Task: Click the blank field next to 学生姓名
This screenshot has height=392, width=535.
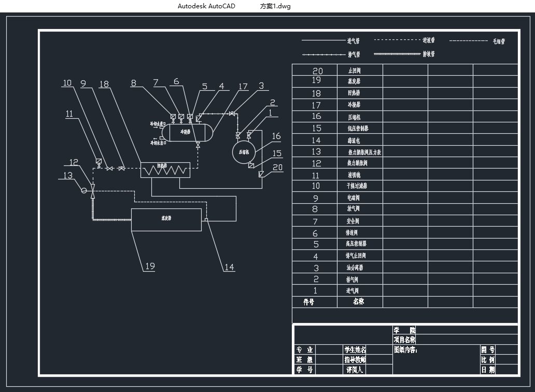Action: [x=379, y=349]
